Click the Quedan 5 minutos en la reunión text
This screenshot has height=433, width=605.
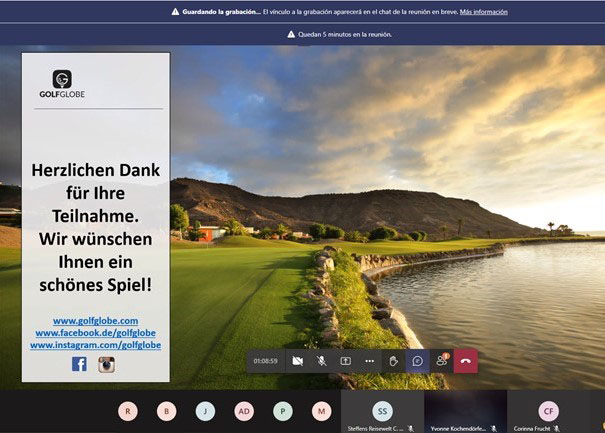345,34
